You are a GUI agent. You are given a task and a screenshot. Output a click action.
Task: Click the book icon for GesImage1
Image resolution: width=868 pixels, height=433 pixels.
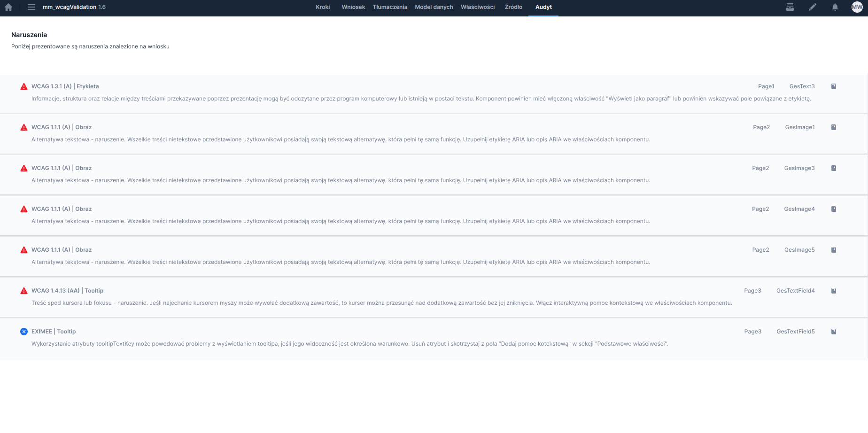coord(834,127)
